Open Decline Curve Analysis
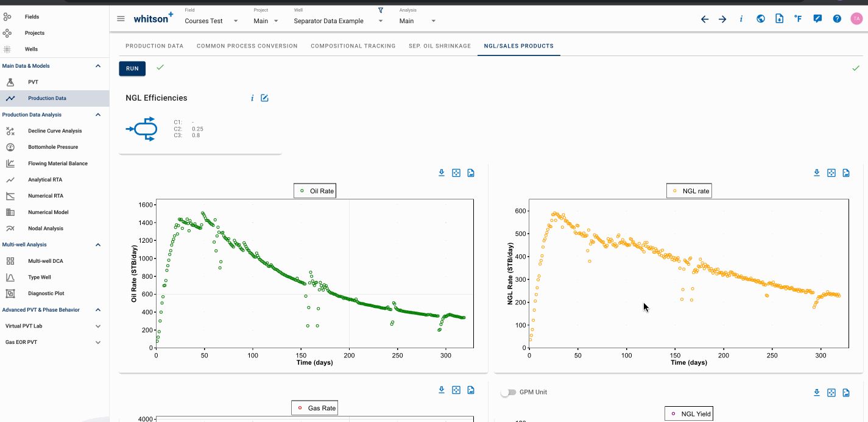 point(55,131)
